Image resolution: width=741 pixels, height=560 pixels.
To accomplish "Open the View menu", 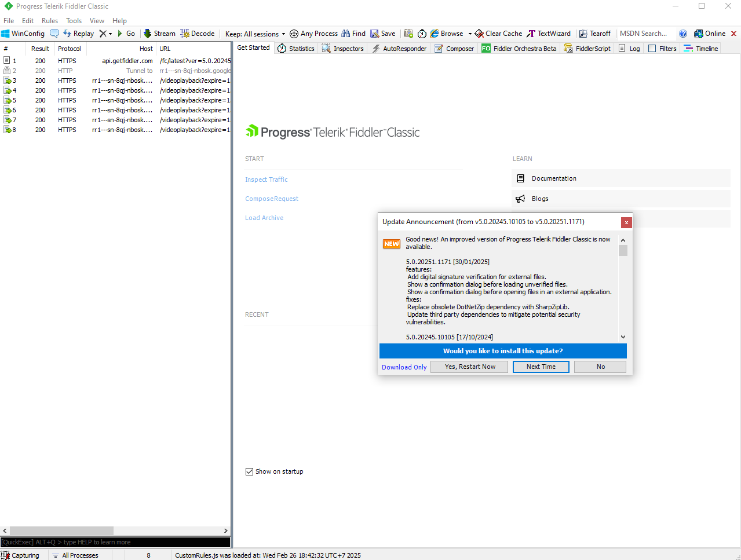I will (97, 20).
